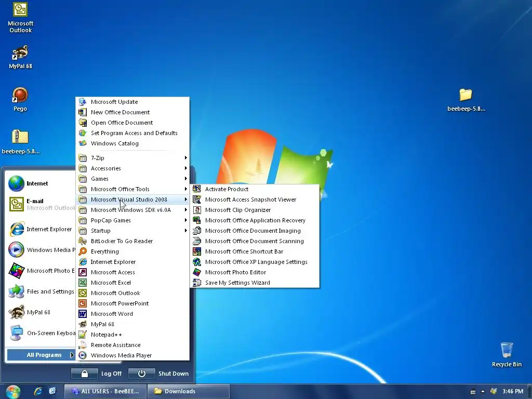
Task: Click the Open Office Document icon
Action: coord(83,123)
